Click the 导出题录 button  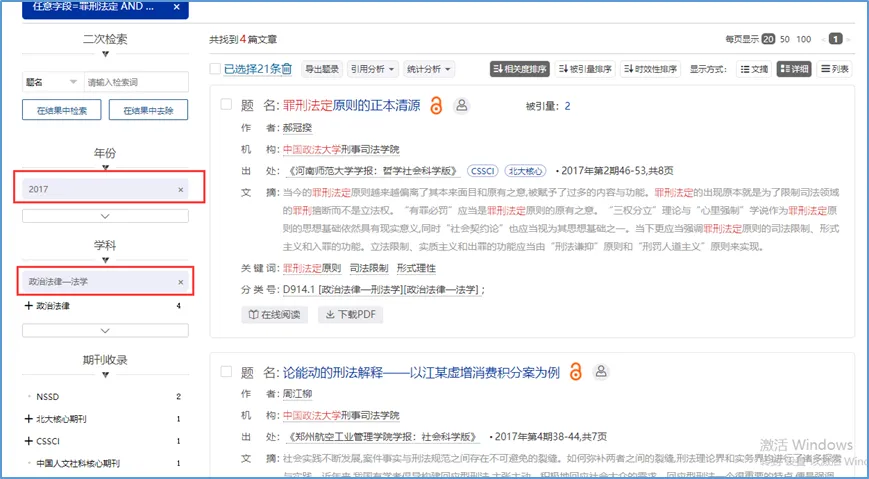coord(323,69)
